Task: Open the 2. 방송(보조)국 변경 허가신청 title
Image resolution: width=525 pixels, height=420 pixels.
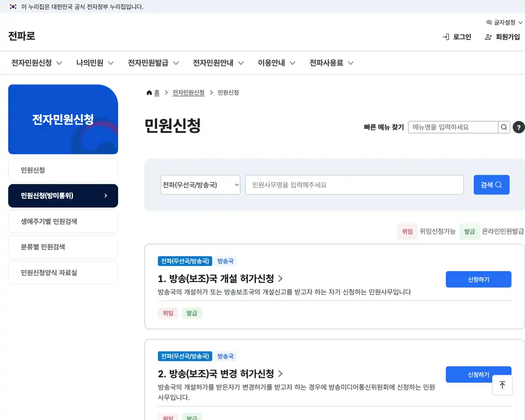Action: (x=220, y=374)
